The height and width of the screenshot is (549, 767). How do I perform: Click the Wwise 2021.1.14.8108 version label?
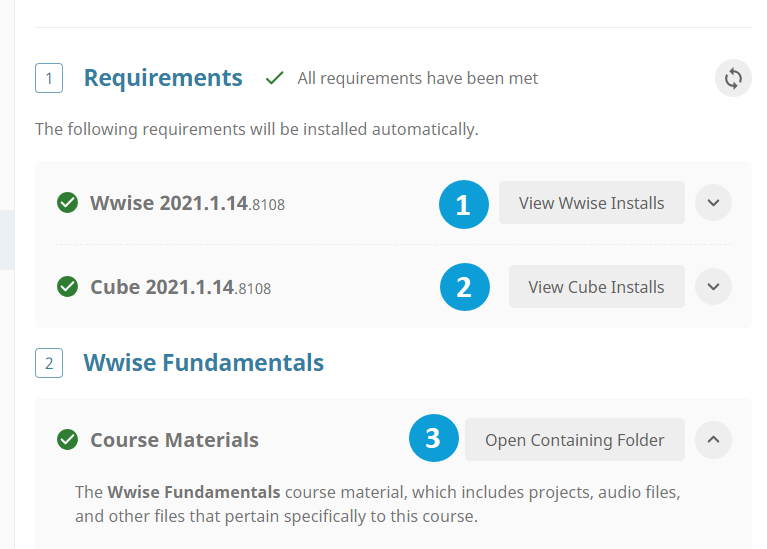(187, 203)
